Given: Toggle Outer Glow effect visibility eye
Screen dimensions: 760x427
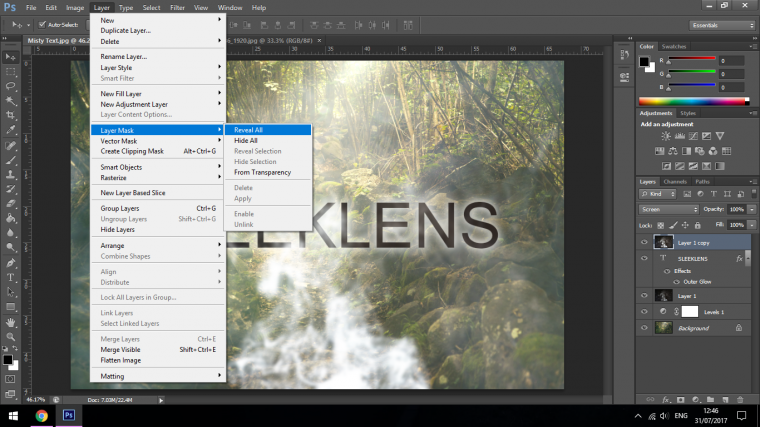Looking at the screenshot, I should click(x=676, y=282).
